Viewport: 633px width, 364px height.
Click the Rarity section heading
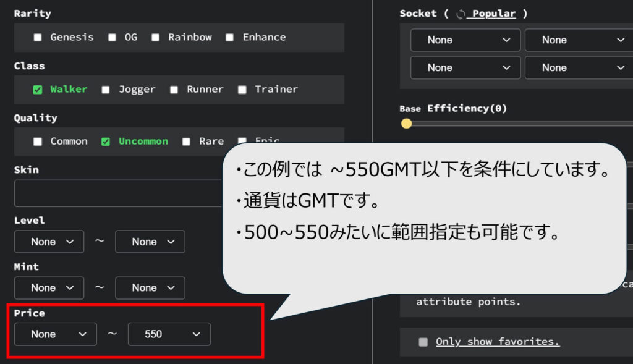point(33,14)
